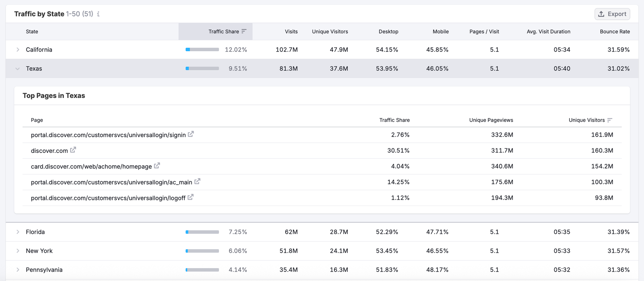The width and height of the screenshot is (644, 281).
Task: Expand the California row
Action: pos(18,50)
